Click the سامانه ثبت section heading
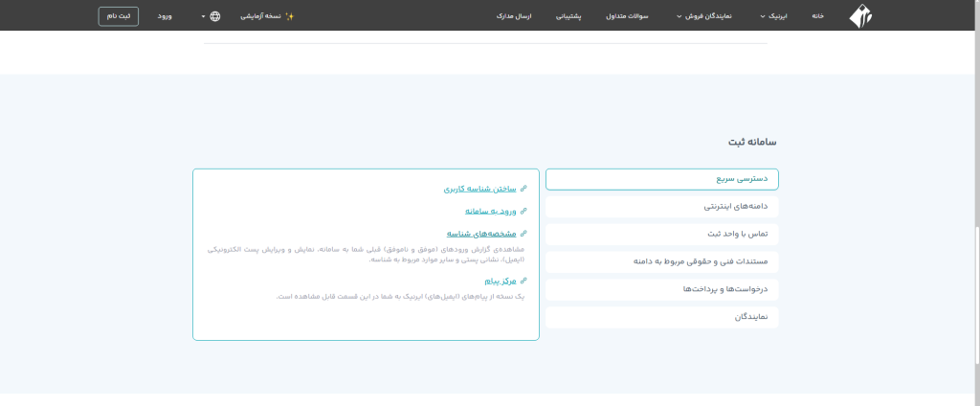The height and width of the screenshot is (406, 980). pyautogui.click(x=752, y=142)
